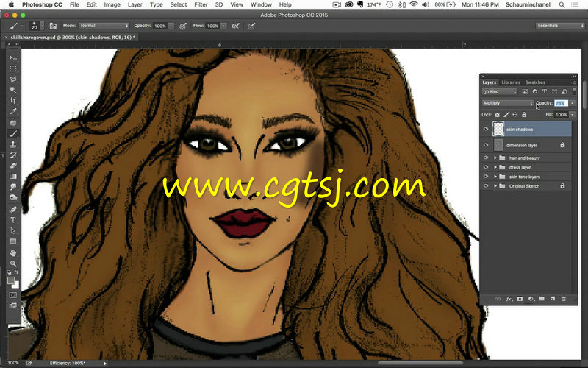Select the Polygonal Lasso tool
The width and height of the screenshot is (588, 368).
point(13,79)
